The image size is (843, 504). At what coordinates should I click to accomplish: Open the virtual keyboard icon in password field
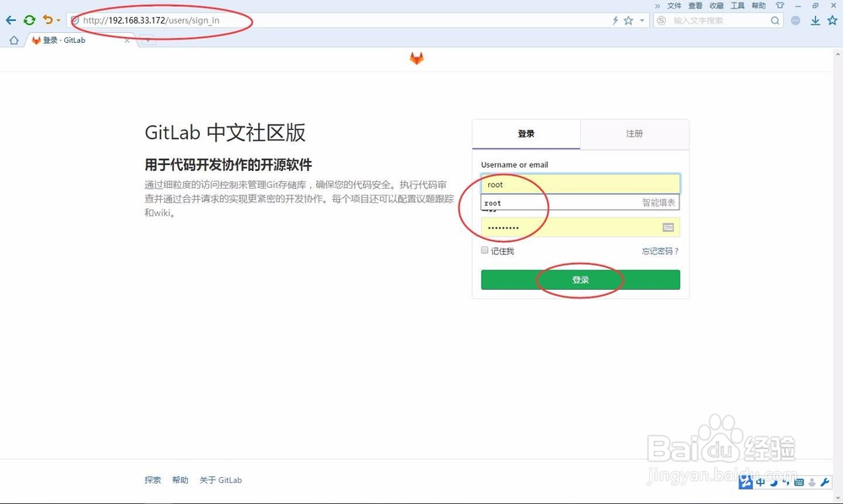668,228
